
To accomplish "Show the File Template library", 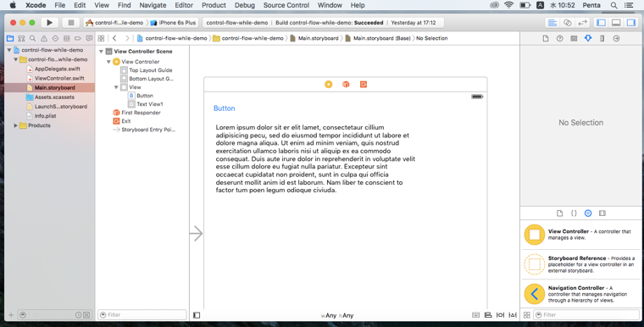I will pos(560,213).
